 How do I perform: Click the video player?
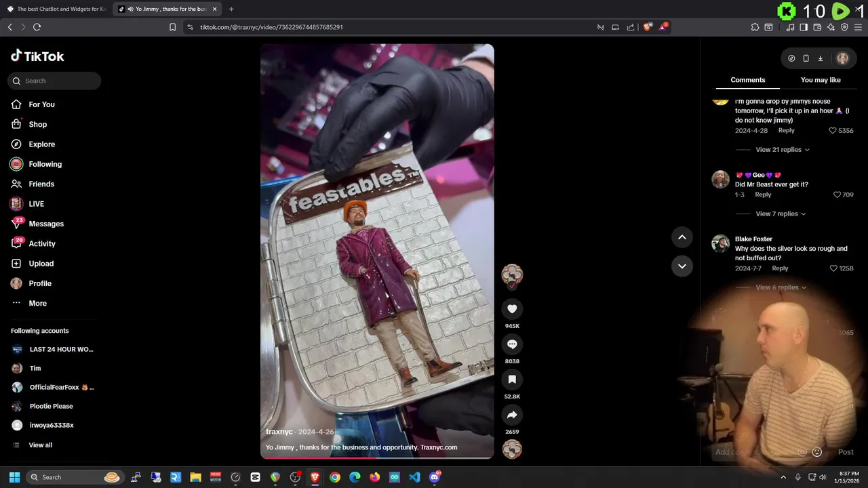point(377,251)
